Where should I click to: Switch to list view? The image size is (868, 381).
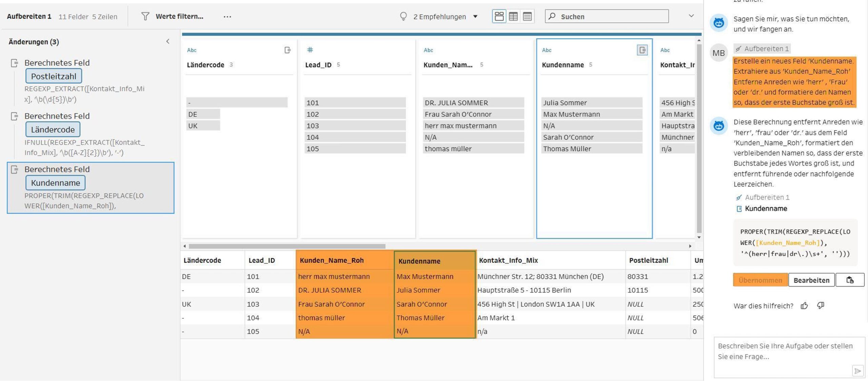527,16
